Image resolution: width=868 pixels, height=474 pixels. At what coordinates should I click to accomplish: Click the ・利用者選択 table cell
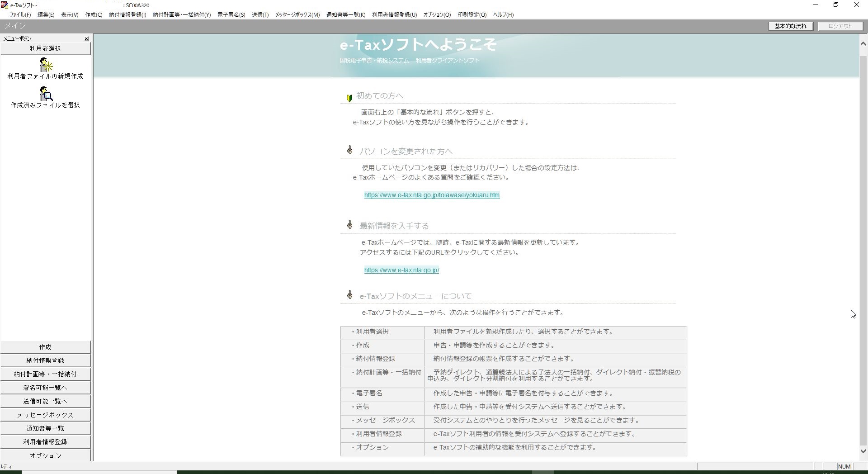382,332
